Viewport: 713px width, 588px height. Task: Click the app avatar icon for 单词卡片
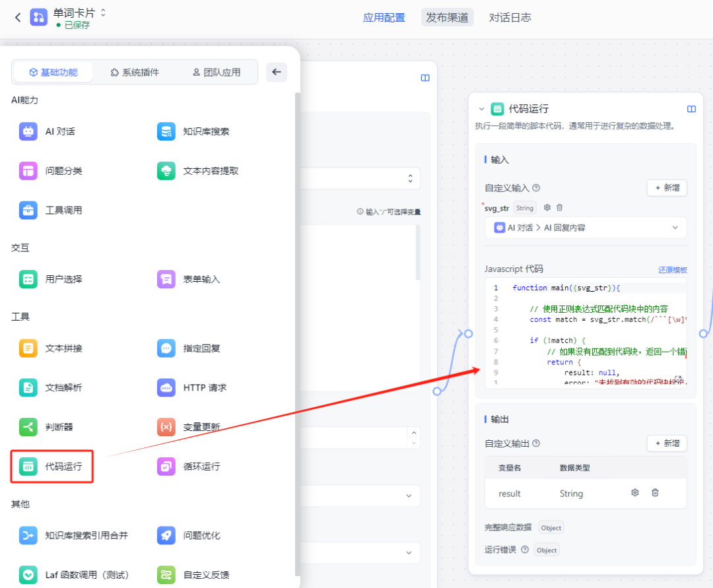pyautogui.click(x=39, y=18)
